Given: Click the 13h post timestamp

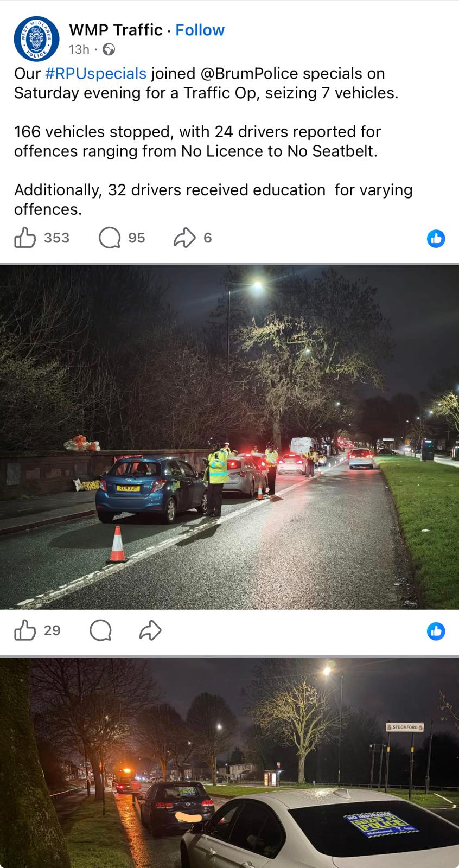Looking at the screenshot, I should coord(79,50).
